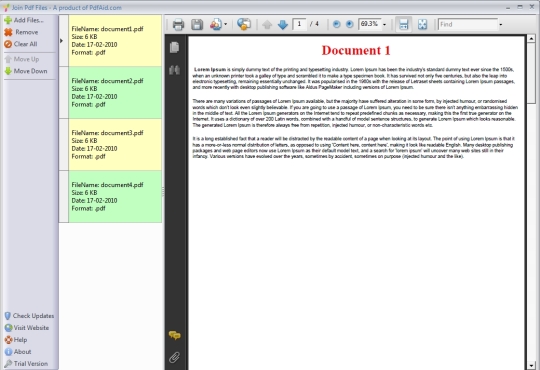Click the Document 1 heading text
Screen dimensions: 540x370
pyautogui.click(x=356, y=51)
